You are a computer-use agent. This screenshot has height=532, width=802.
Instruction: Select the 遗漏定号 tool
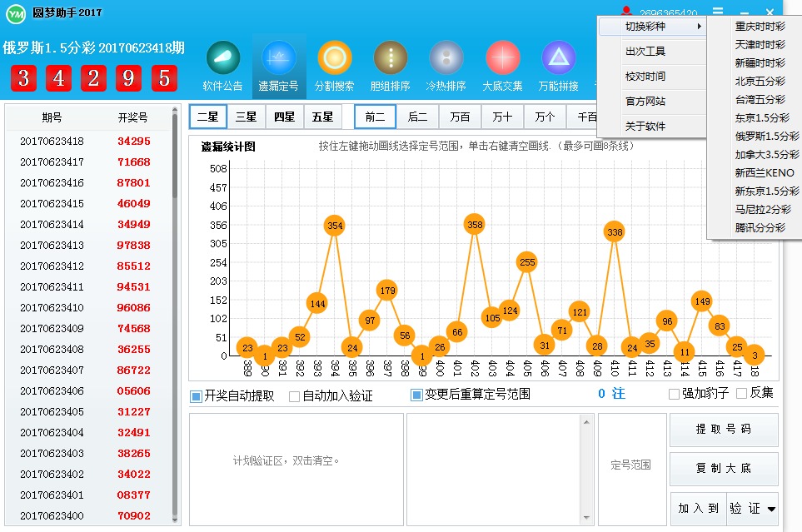click(277, 64)
